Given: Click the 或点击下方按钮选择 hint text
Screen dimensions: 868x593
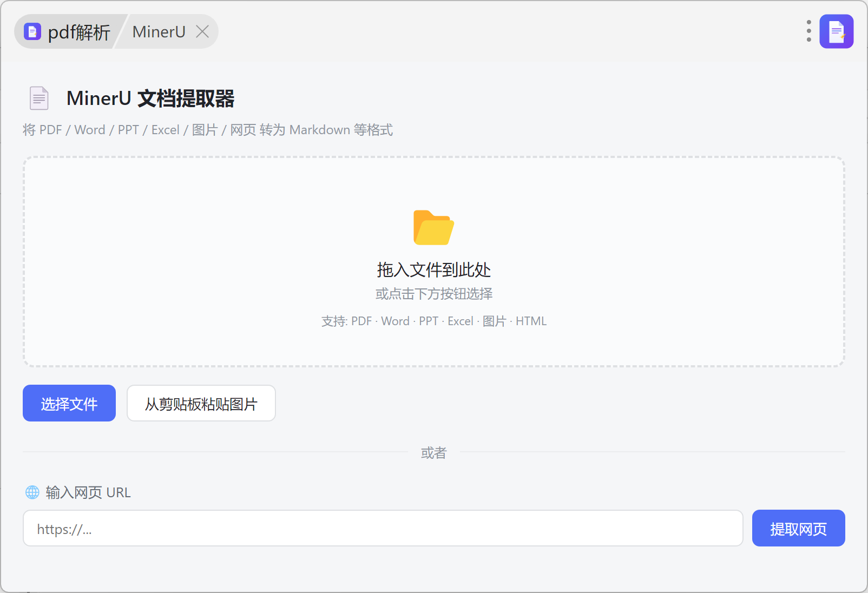Looking at the screenshot, I should point(433,294).
